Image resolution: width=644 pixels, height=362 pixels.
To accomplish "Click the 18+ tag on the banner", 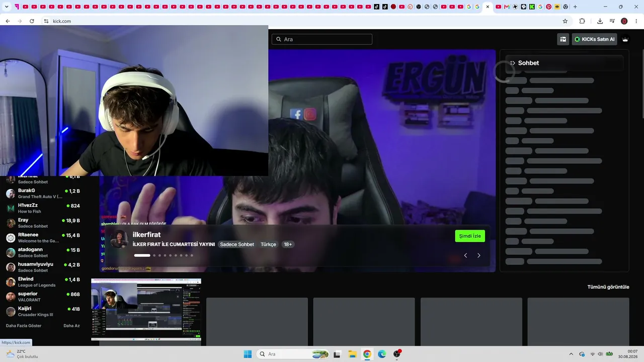I will click(x=288, y=244).
